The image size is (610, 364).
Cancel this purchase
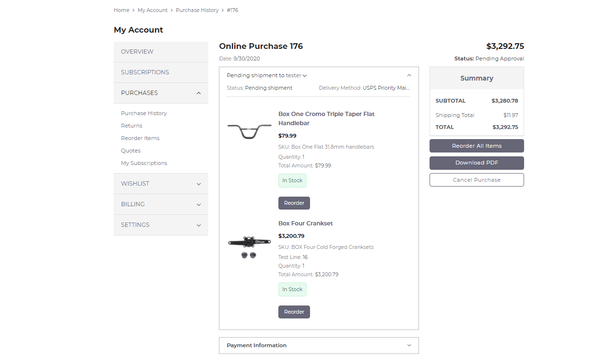point(477,180)
